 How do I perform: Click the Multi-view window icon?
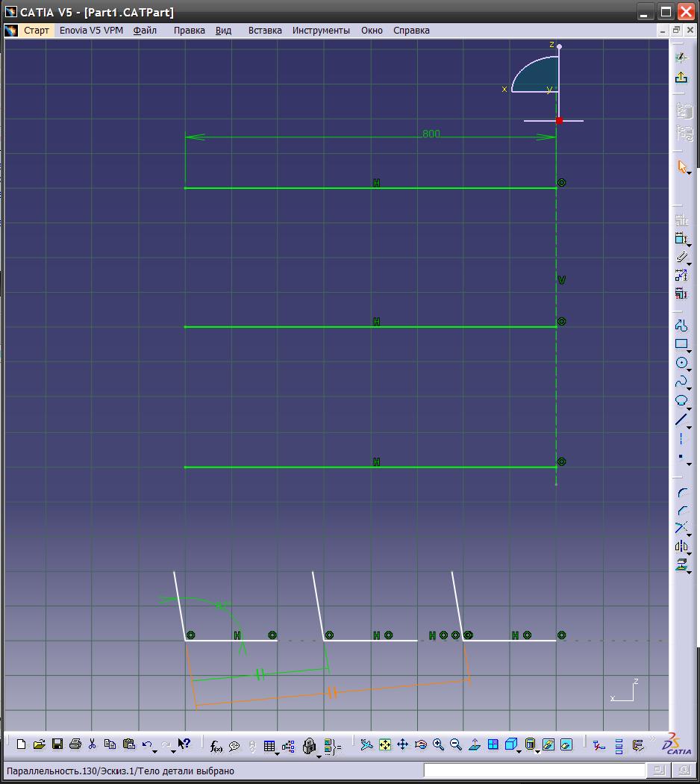pyautogui.click(x=493, y=745)
